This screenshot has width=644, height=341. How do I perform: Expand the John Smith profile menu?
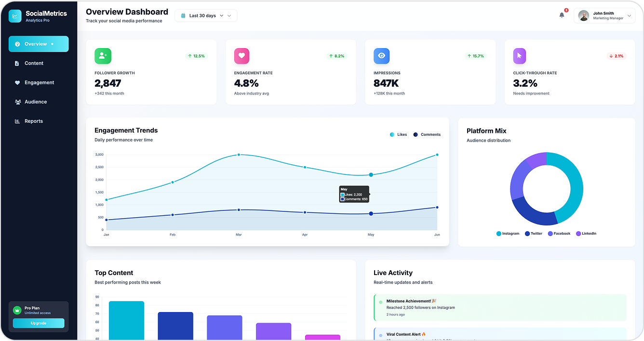click(x=604, y=16)
